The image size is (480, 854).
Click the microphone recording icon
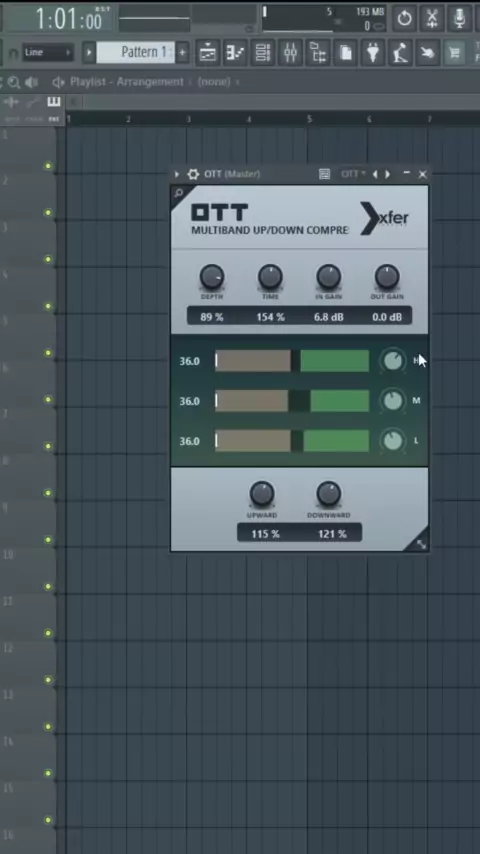[460, 19]
